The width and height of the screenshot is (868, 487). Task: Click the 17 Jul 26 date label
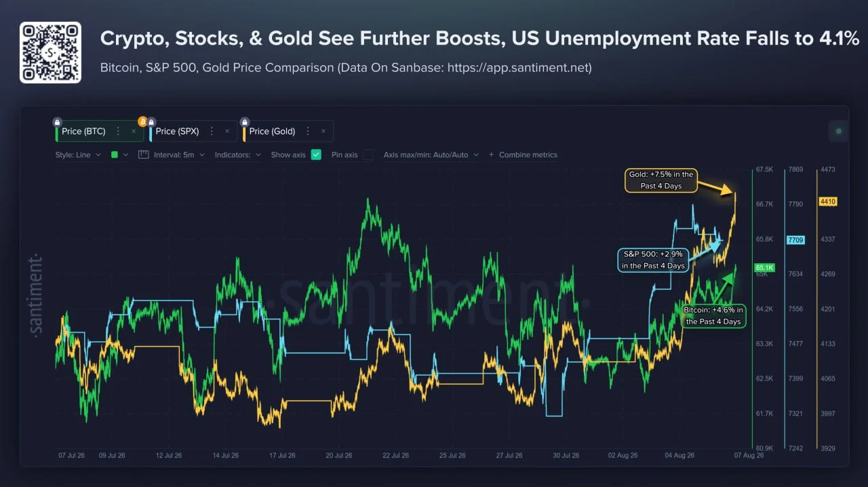pyautogui.click(x=281, y=455)
